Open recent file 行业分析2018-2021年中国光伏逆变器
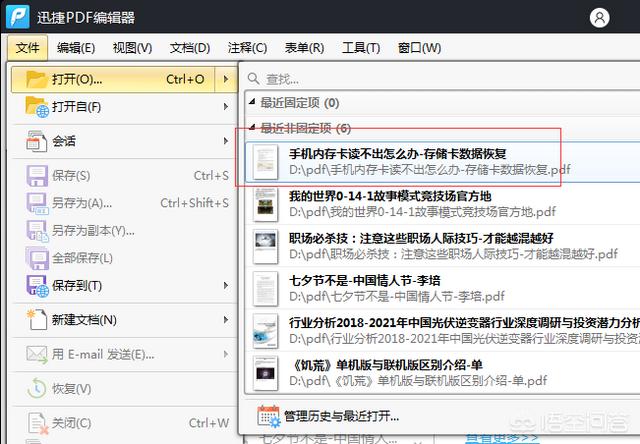Screen dimensions: 640x444 [442, 331]
